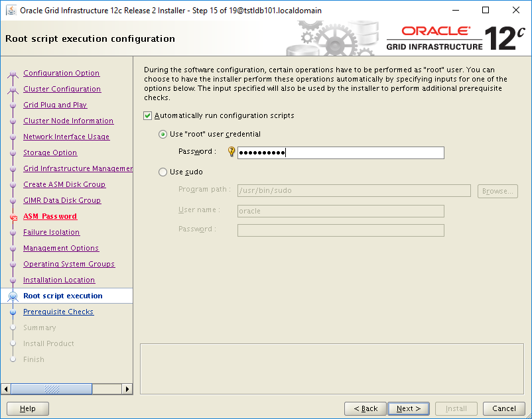The image size is (532, 419).
Task: Go Back to previous step
Action: [x=366, y=408]
